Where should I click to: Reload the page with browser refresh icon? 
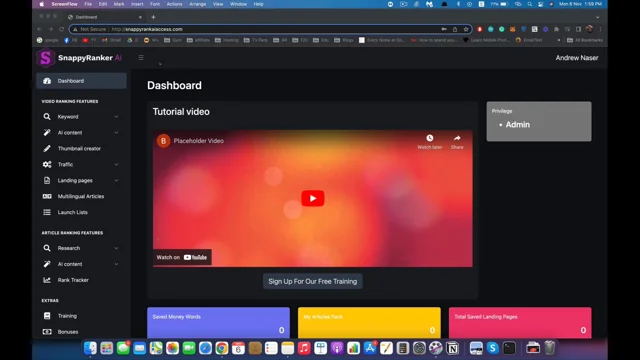[61, 29]
